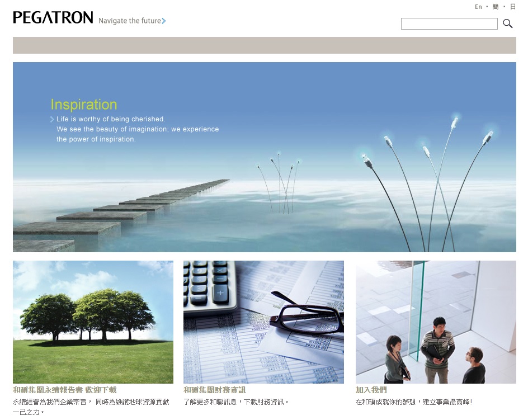Click text 了解更多和聯訊息，下載財務資訊。
This screenshot has width=528, height=420.
point(237,402)
